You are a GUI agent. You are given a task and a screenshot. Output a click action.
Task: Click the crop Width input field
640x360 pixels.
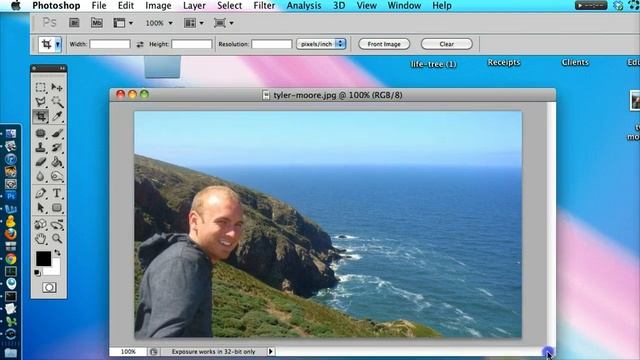(x=110, y=44)
